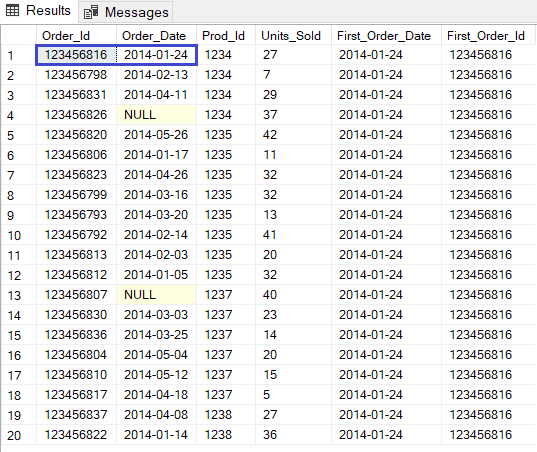The height and width of the screenshot is (452, 537).
Task: Click Order_Date cell 2014-01-17
Action: [x=157, y=155]
